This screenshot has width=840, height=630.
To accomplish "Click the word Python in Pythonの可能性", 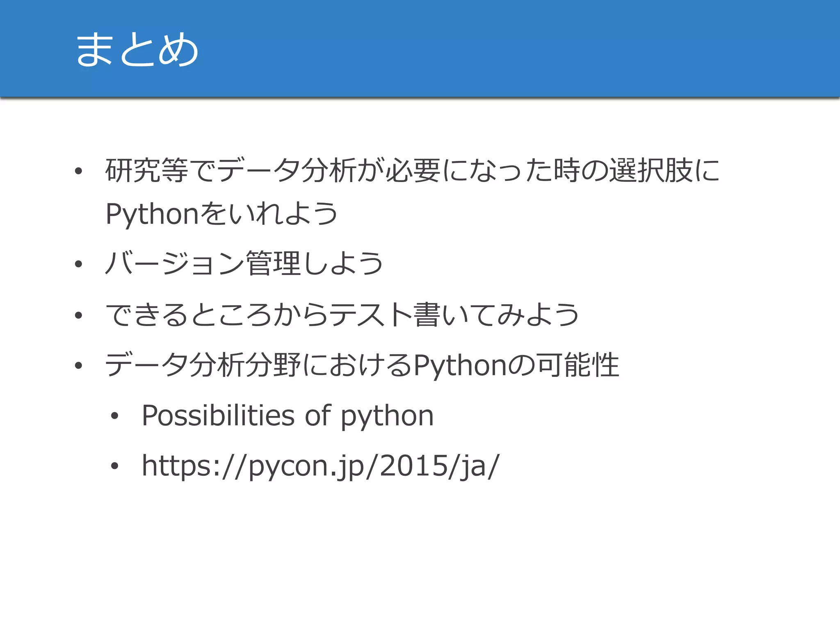I will tap(460, 365).
